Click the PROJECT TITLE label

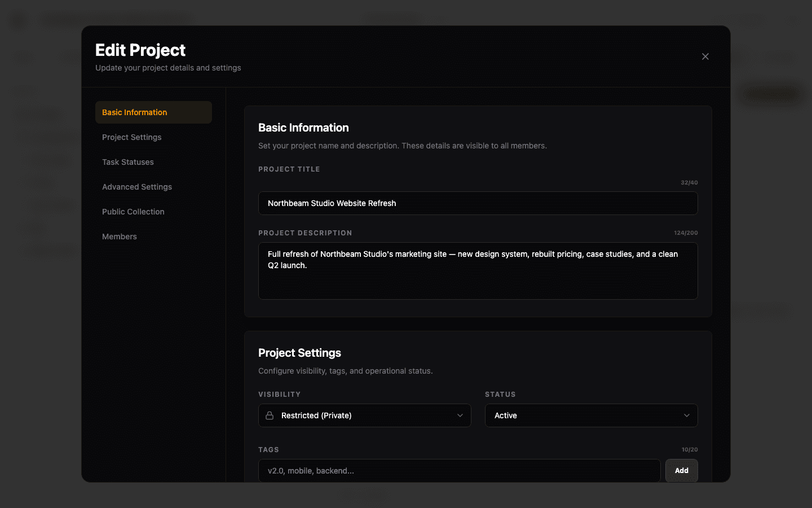pos(289,169)
